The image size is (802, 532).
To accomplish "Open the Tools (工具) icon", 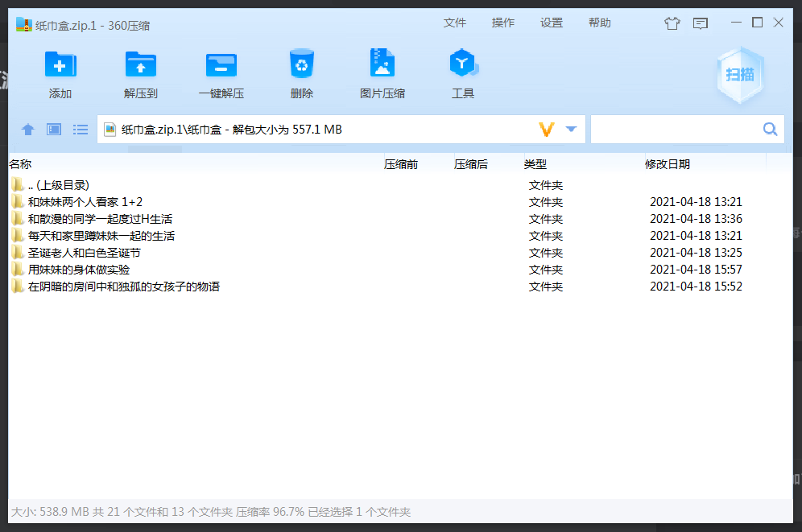I will [x=463, y=63].
